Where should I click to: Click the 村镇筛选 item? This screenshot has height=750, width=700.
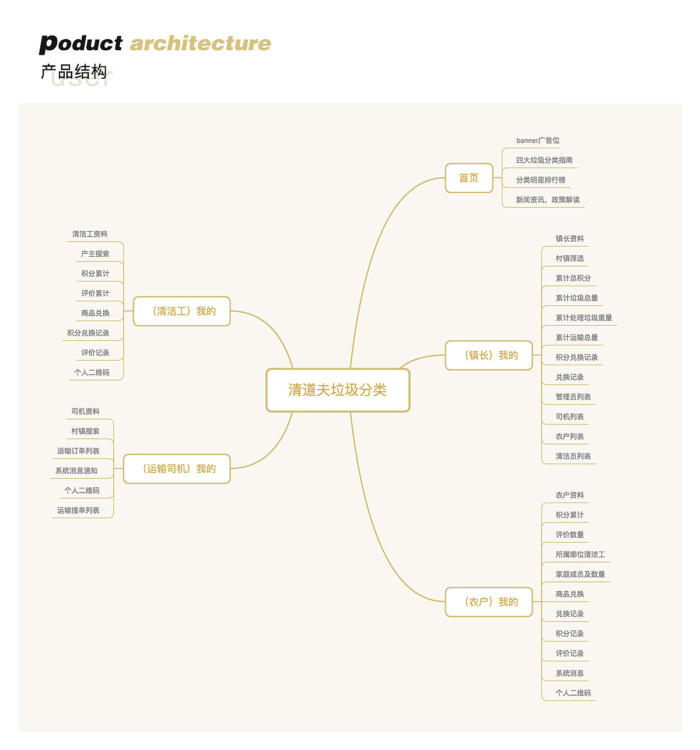pyautogui.click(x=569, y=259)
